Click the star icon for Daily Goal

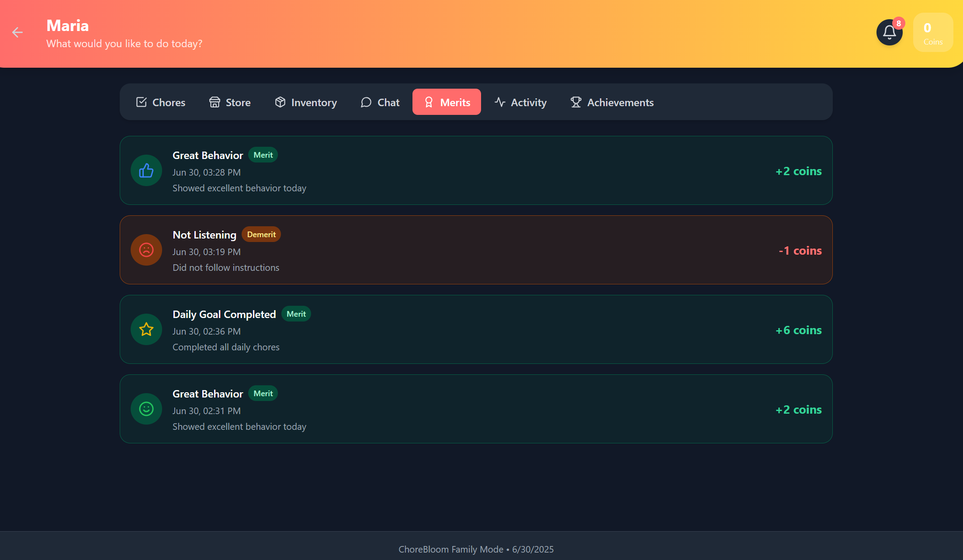[146, 329]
